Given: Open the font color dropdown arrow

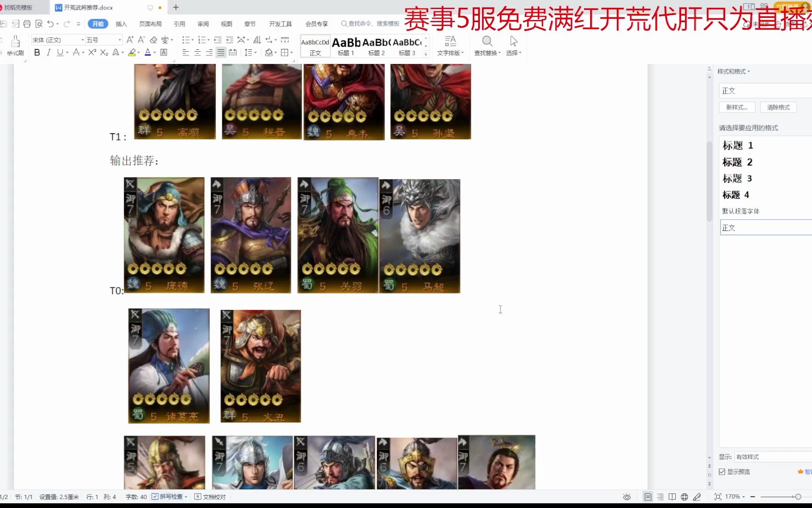Looking at the screenshot, I should [155, 53].
